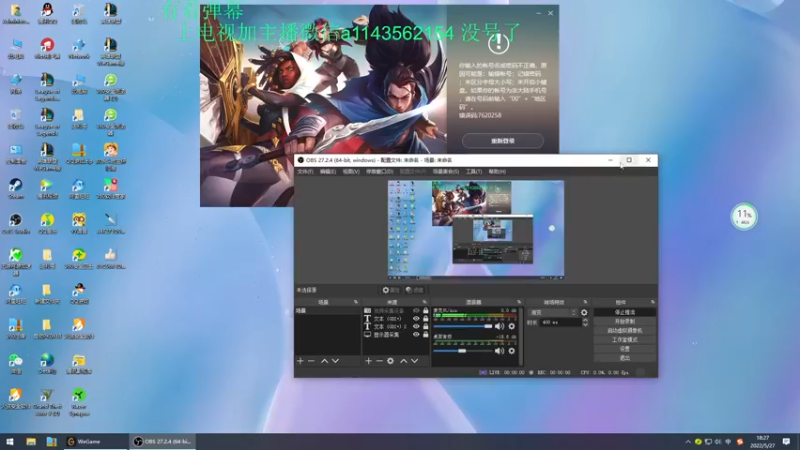Add a new scene with the plus icon

pyautogui.click(x=300, y=361)
